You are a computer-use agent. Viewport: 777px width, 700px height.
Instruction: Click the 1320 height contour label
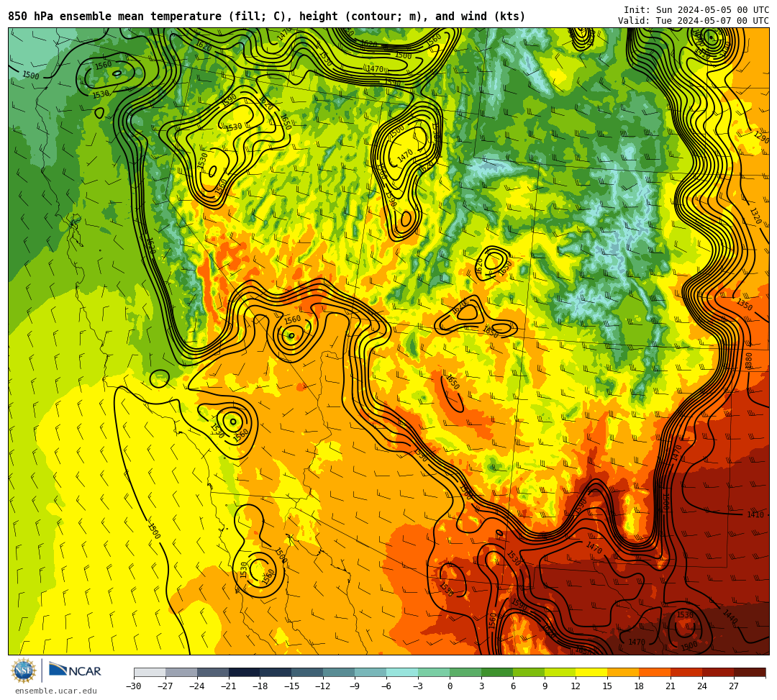(x=755, y=216)
